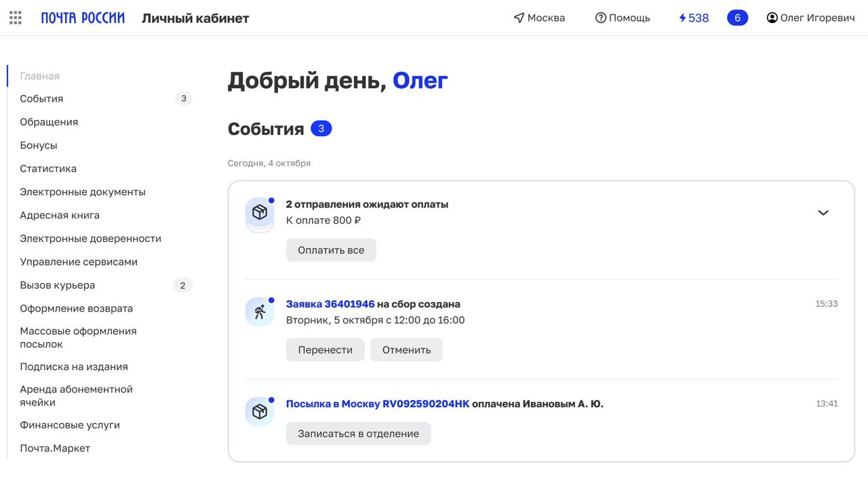Expand the unpaid shipments chevron

(823, 213)
